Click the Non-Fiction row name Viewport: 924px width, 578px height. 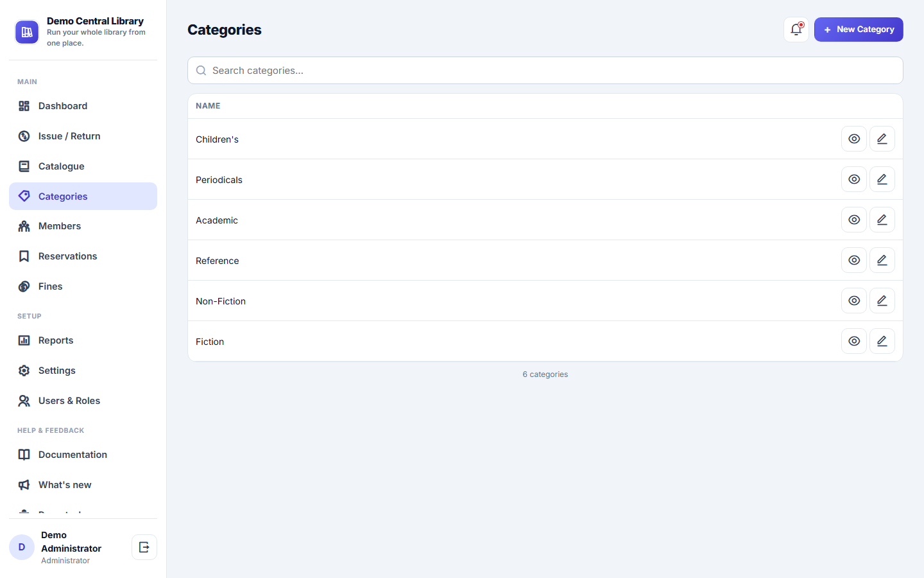point(221,301)
